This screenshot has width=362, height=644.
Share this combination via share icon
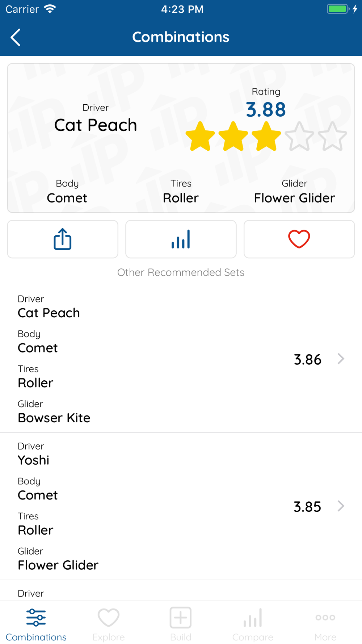63,239
